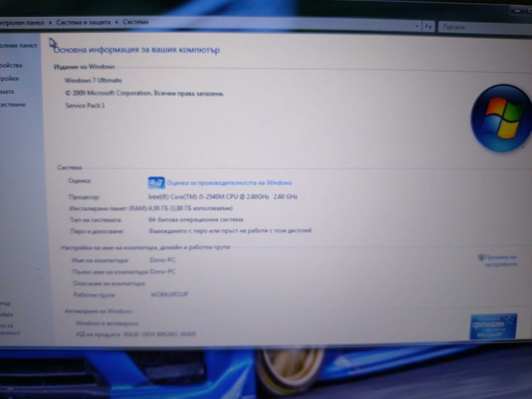Open the Windows Experience Index link
532x399 pixels.
pos(229,183)
